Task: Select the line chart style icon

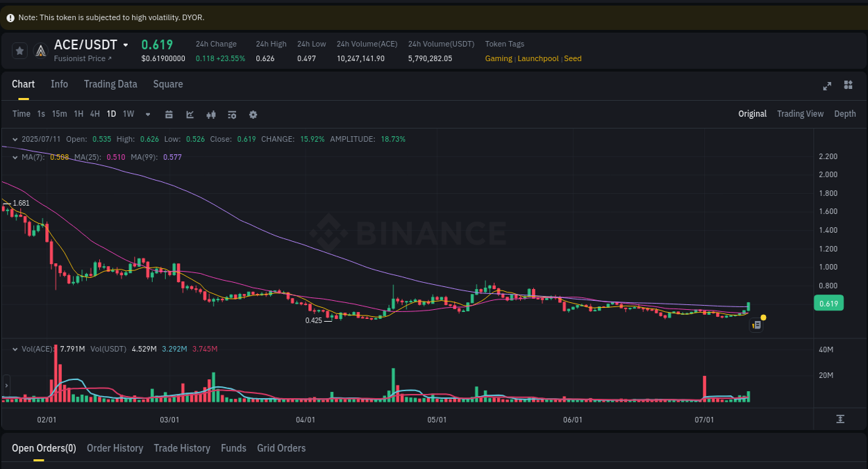Action: click(190, 114)
